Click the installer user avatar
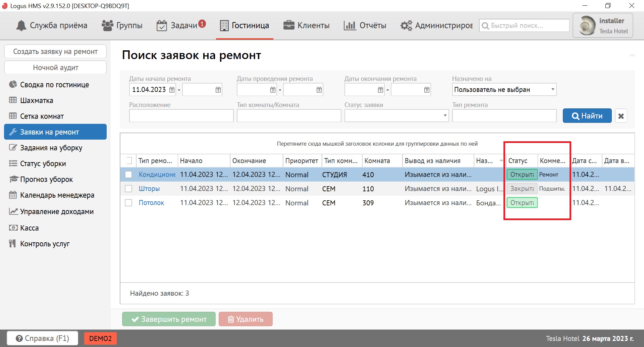644x347 pixels. (x=587, y=26)
